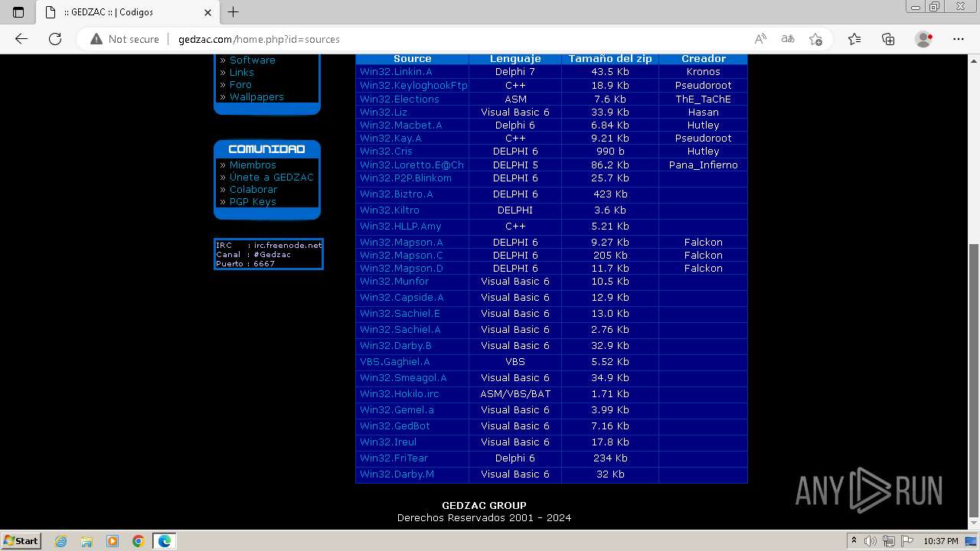The image size is (980, 551).
Task: Open the Win32.Loretto.E@Ch source link
Action: (412, 165)
